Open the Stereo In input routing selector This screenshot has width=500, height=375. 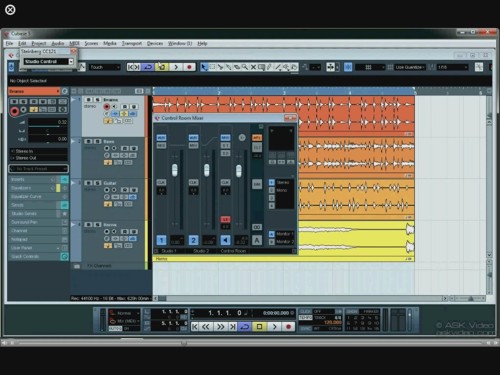(38, 151)
